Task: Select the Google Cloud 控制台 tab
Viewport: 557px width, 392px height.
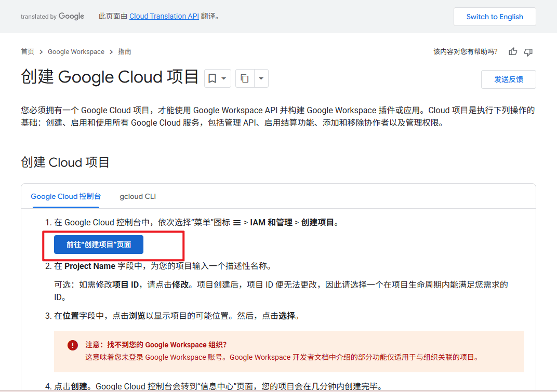Action: click(66, 196)
